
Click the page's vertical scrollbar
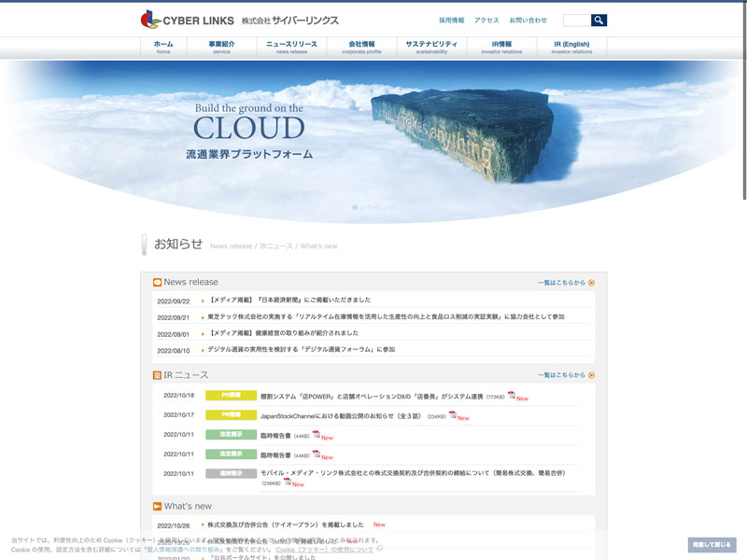coord(743,93)
